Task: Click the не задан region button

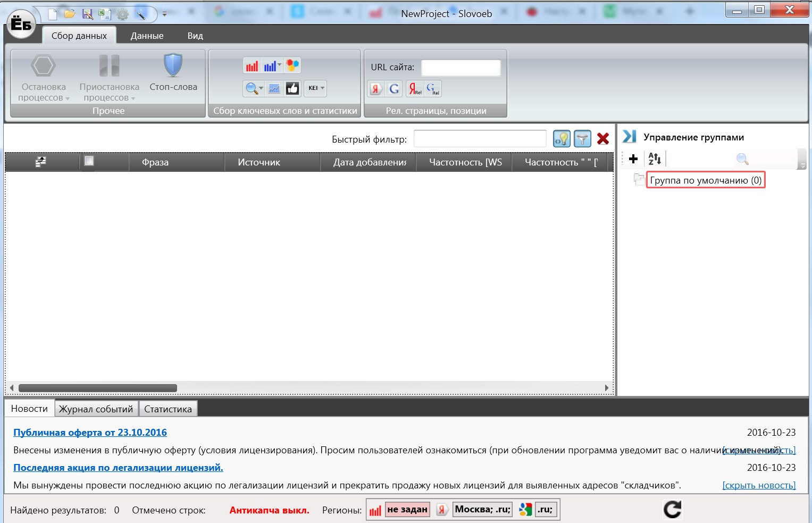Action: click(x=407, y=509)
